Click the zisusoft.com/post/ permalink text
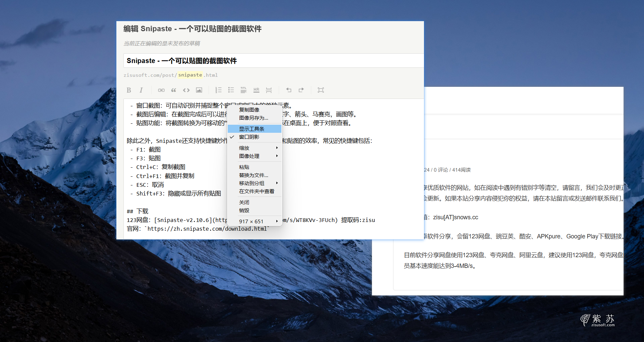Viewport: 644px width, 342px height. (x=150, y=75)
